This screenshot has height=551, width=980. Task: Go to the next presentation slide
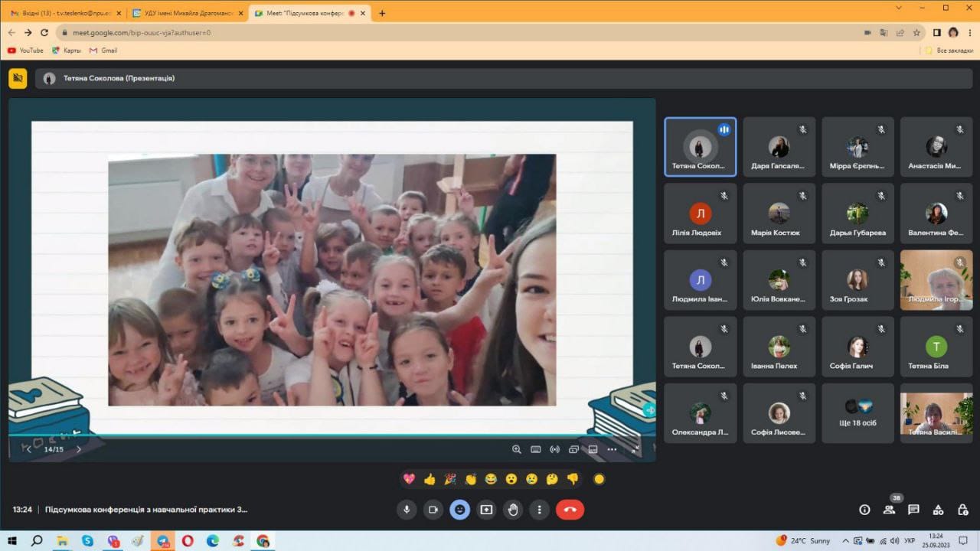pyautogui.click(x=78, y=449)
